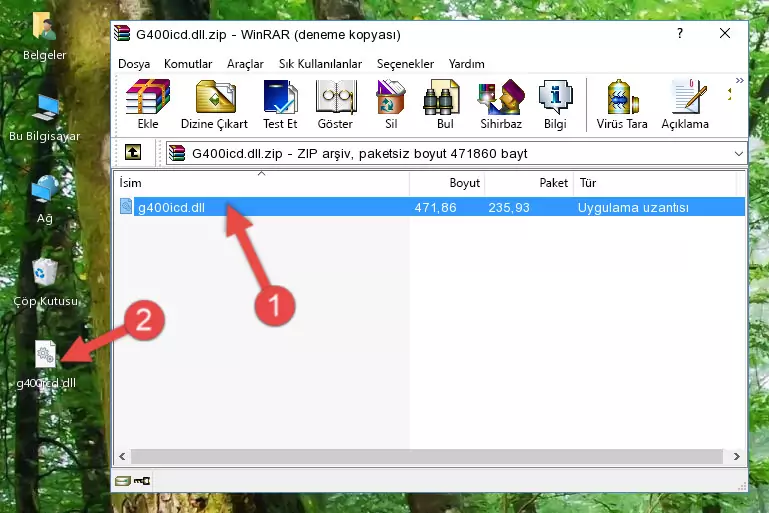
Task: Show archive Bilgi information
Action: (x=555, y=104)
